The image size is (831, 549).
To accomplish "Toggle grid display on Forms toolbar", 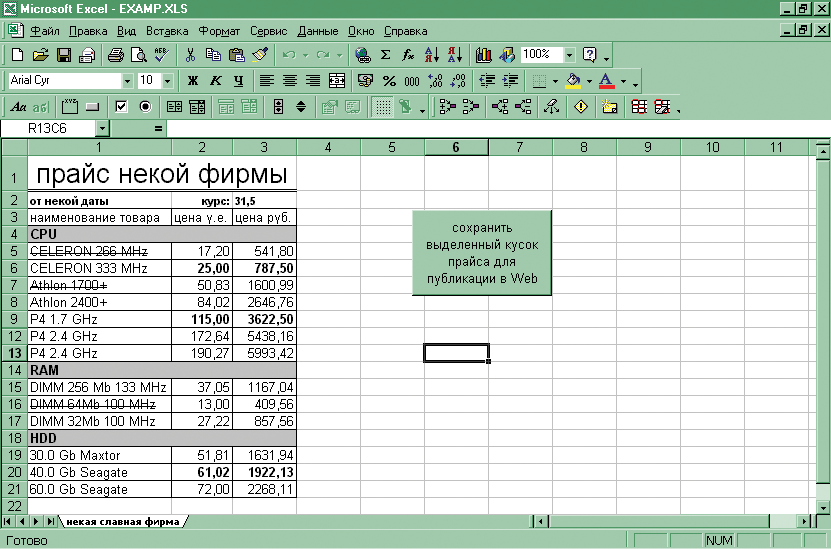I will point(382,107).
